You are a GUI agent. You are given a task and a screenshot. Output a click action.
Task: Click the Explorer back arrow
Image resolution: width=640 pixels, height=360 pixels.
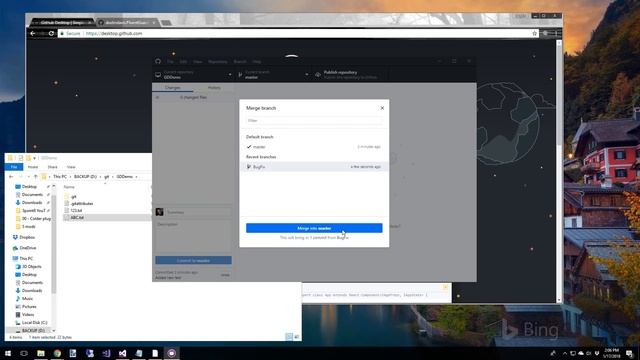[11, 177]
